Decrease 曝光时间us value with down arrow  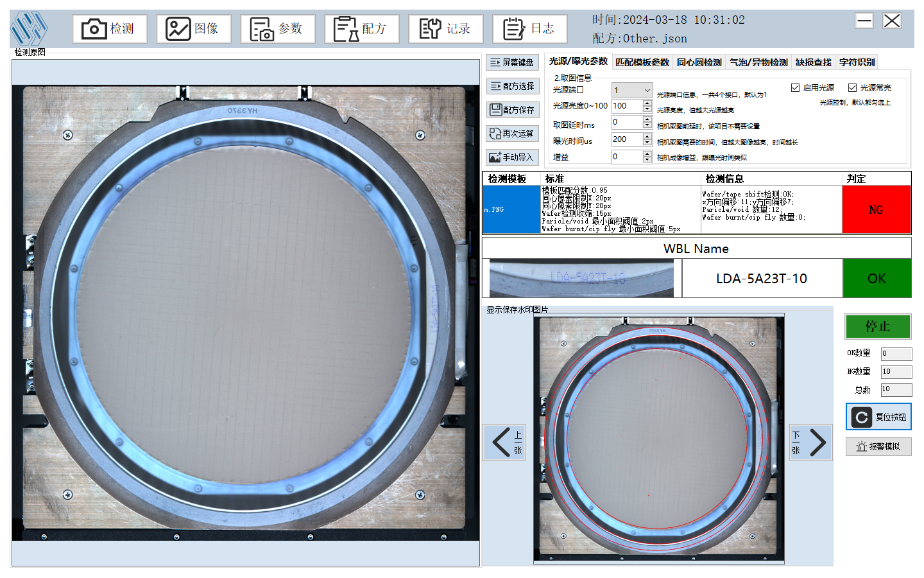point(647,143)
